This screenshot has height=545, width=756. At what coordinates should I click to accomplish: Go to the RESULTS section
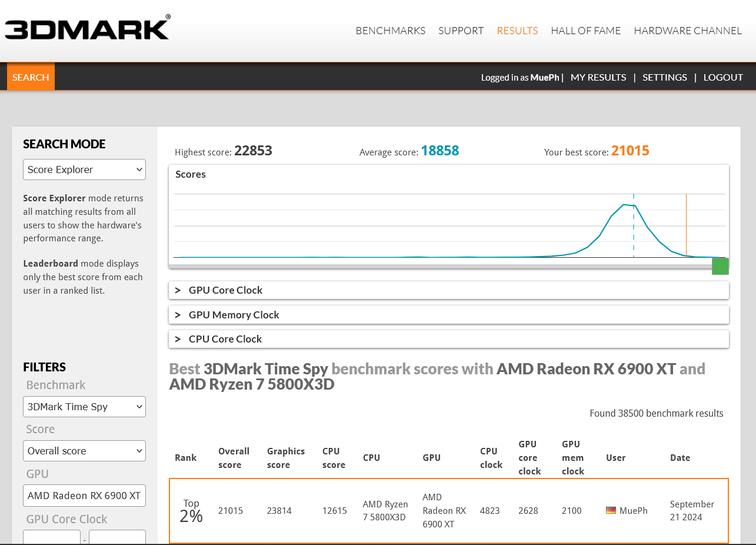point(517,31)
